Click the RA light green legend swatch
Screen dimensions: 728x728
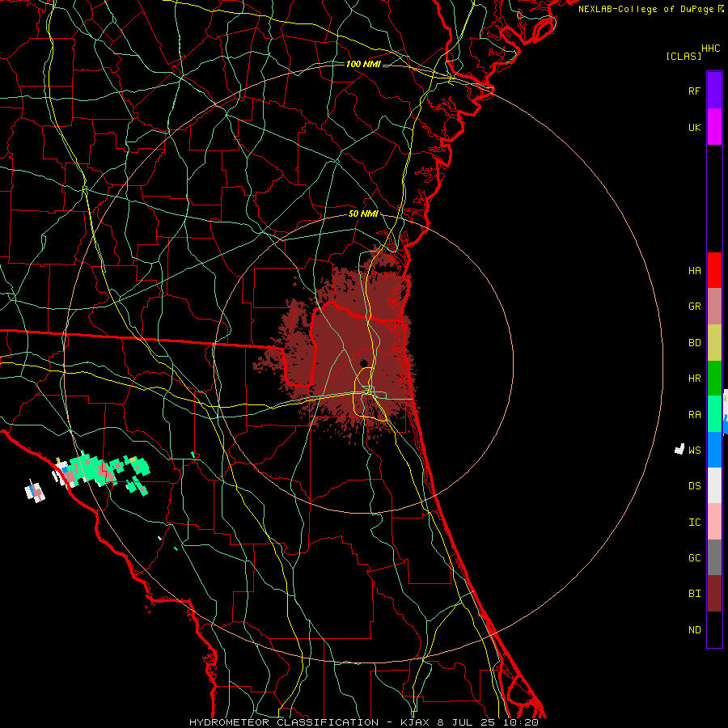[714, 414]
